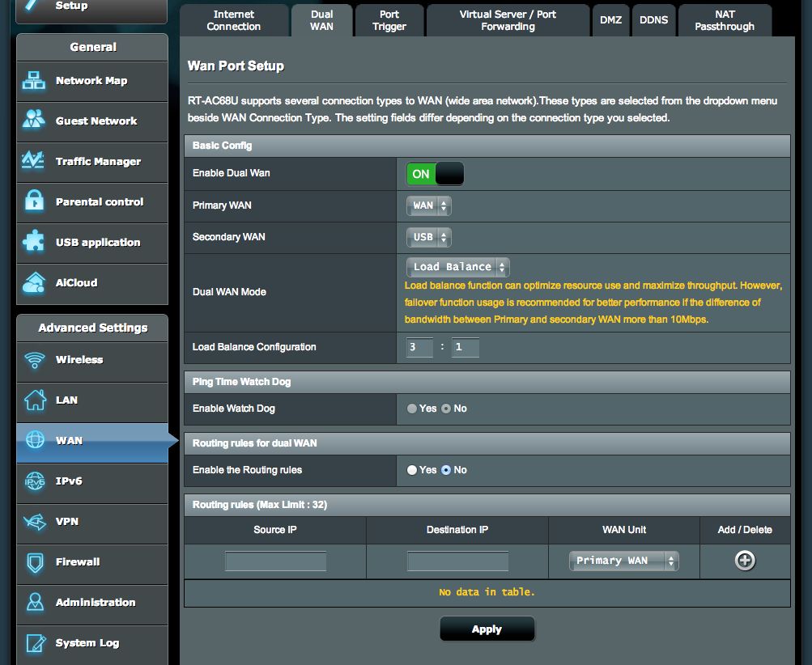This screenshot has height=665, width=812.
Task: Click the Traffic Manager graph icon
Action: tap(34, 160)
